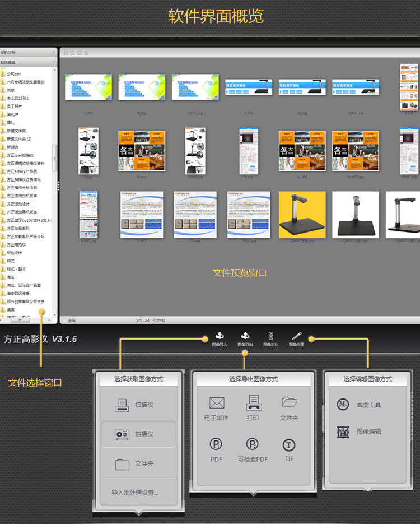Open the 图像导出 (image export) menu
Viewport: 420px width, 524px height.
tap(245, 337)
